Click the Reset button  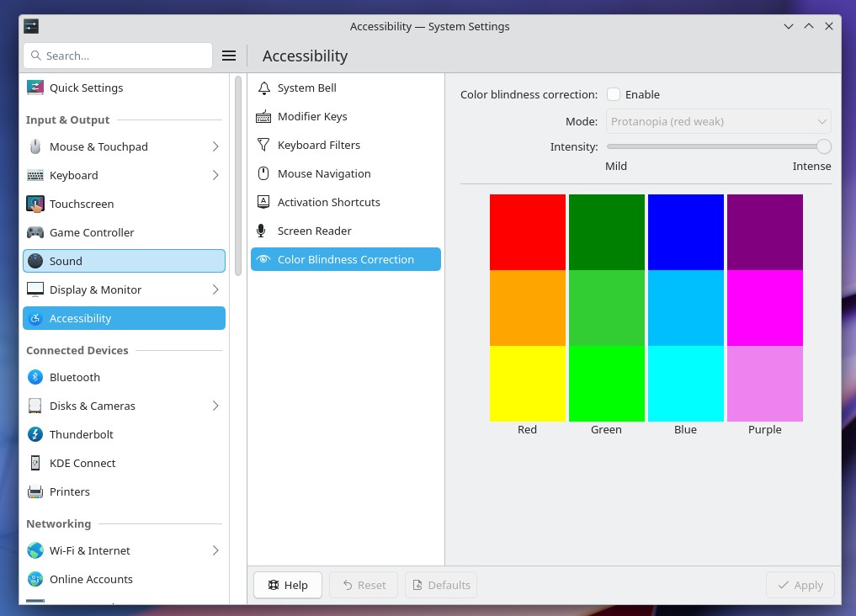(364, 585)
